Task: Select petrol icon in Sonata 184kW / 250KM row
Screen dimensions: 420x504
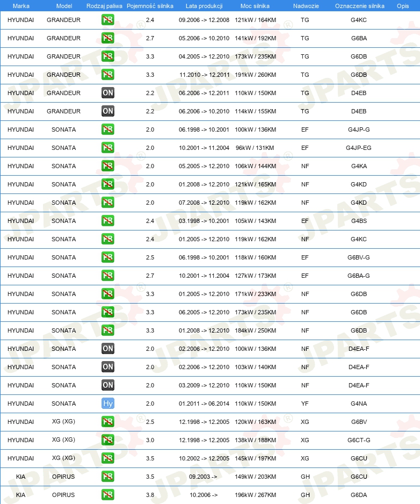Action: [x=107, y=330]
